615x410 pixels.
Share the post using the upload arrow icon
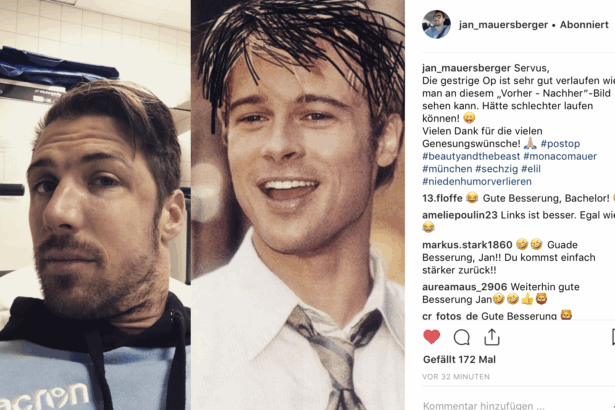click(x=491, y=337)
